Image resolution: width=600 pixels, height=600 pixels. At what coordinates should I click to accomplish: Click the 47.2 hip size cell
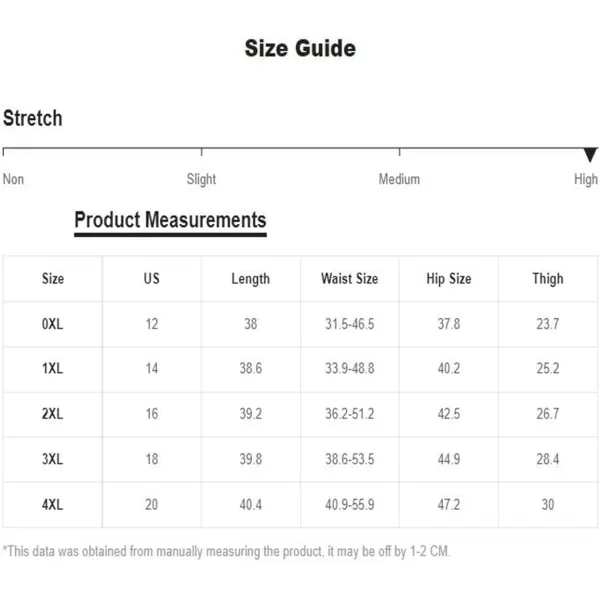tap(449, 504)
